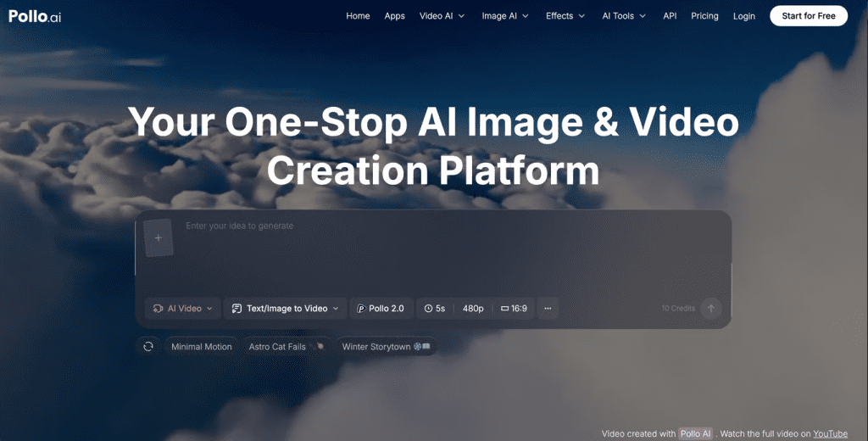Open the AI Video mode dropdown

point(182,309)
